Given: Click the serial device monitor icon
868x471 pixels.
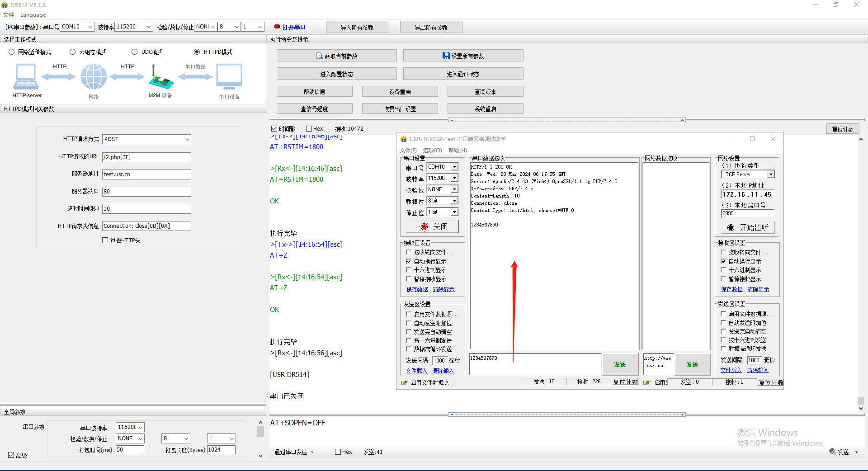Looking at the screenshot, I should [x=229, y=76].
